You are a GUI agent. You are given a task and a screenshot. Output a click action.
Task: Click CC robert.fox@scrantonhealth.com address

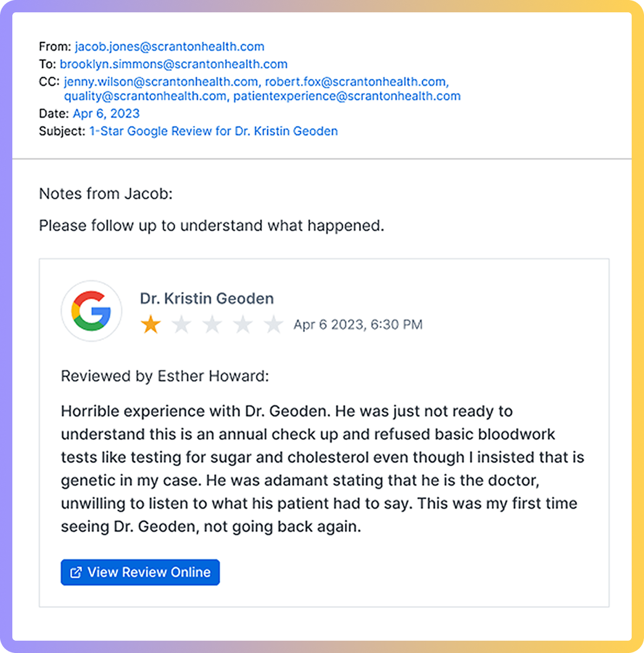pos(357,81)
